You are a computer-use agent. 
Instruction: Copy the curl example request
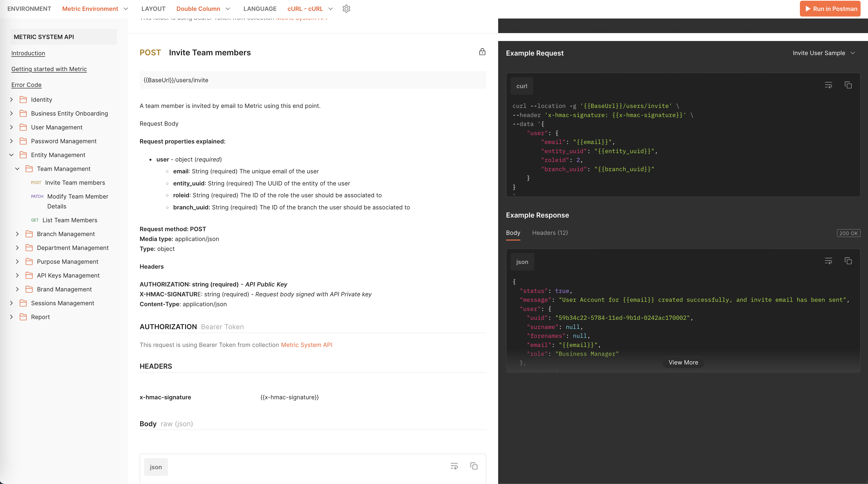tap(848, 85)
